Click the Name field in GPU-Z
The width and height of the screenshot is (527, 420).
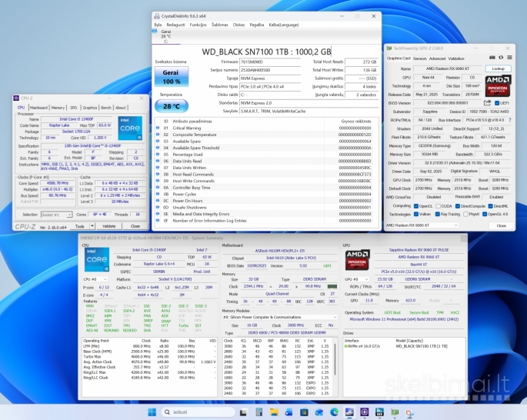pos(448,68)
